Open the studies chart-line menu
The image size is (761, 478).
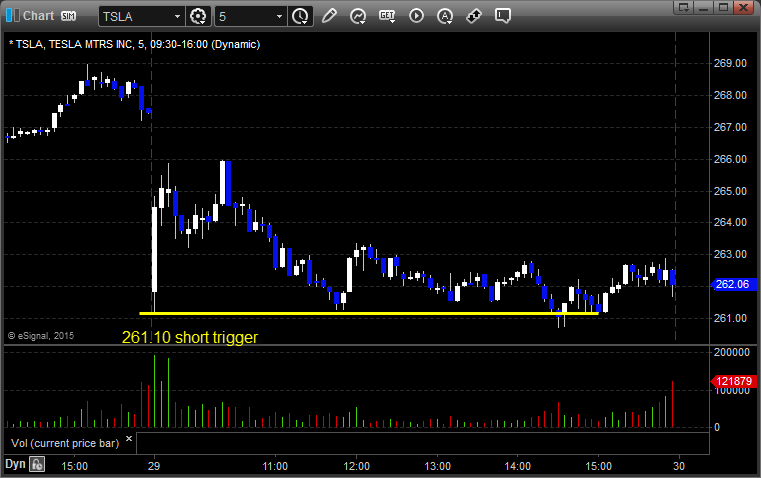358,16
